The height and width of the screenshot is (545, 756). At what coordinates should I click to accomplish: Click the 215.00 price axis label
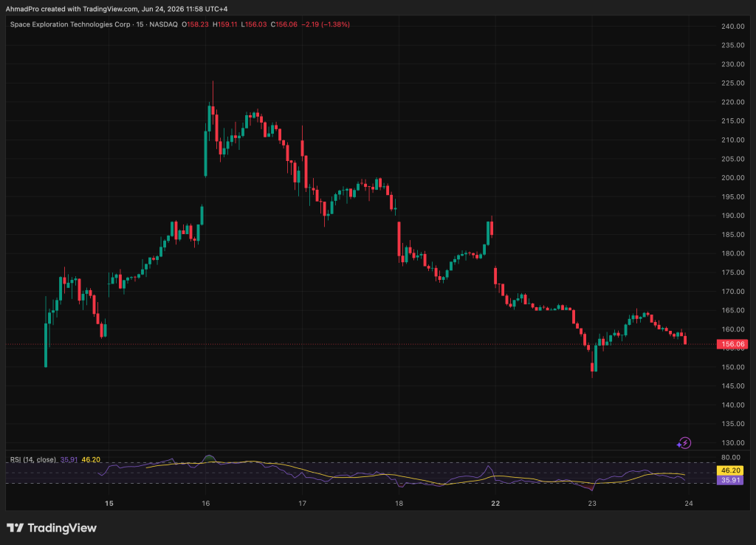click(x=733, y=121)
